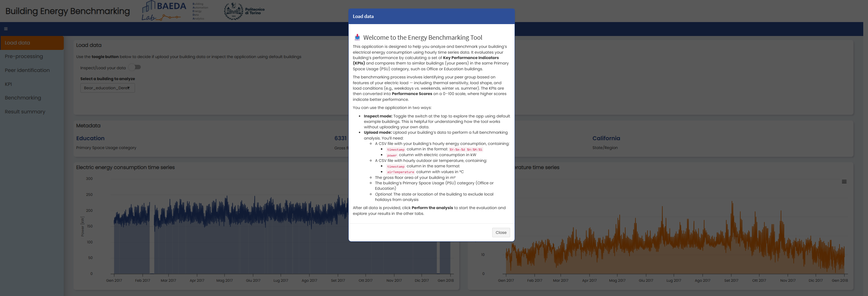Click the Electric energy consumption time series heading
The height and width of the screenshot is (296, 868).
click(125, 167)
